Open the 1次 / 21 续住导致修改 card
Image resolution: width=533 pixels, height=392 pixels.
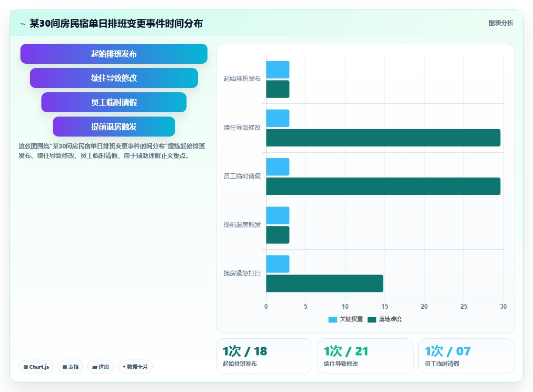365,356
